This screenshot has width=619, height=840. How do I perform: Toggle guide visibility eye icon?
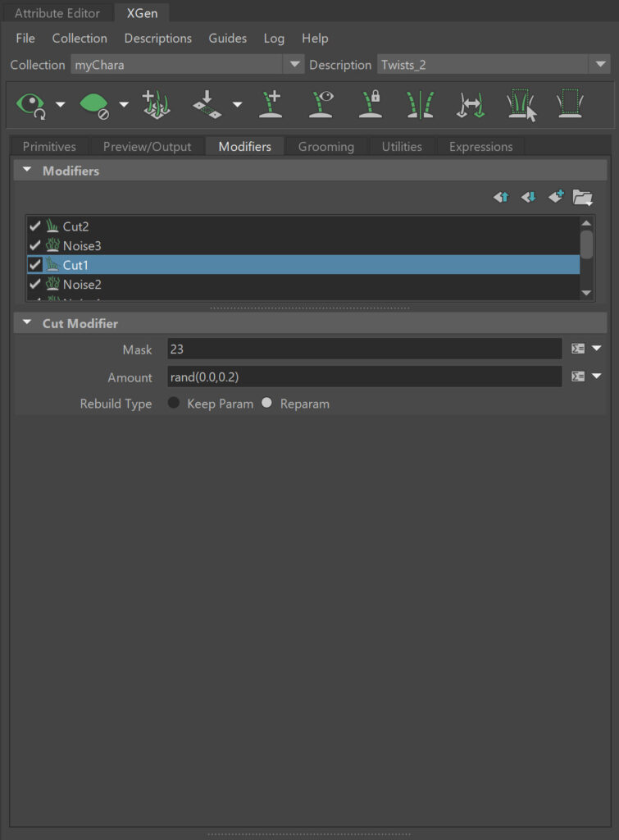coord(321,104)
